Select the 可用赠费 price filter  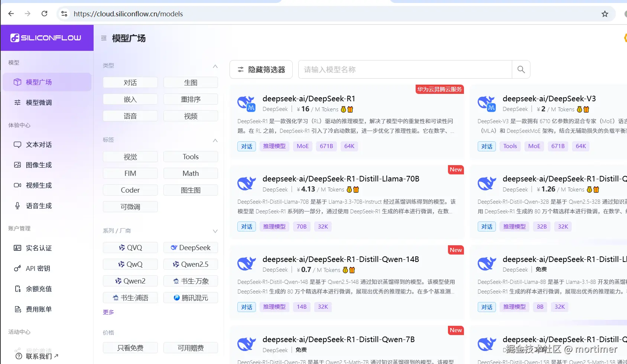[191, 348]
